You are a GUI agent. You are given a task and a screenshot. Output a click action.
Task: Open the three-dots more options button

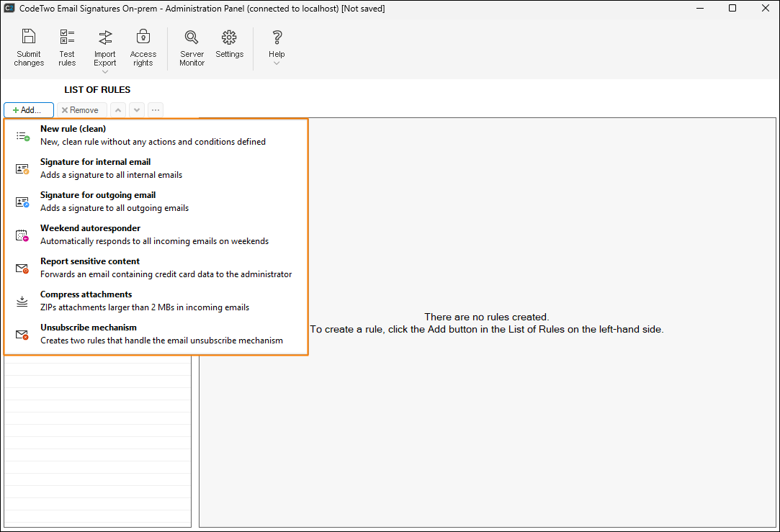tap(155, 110)
